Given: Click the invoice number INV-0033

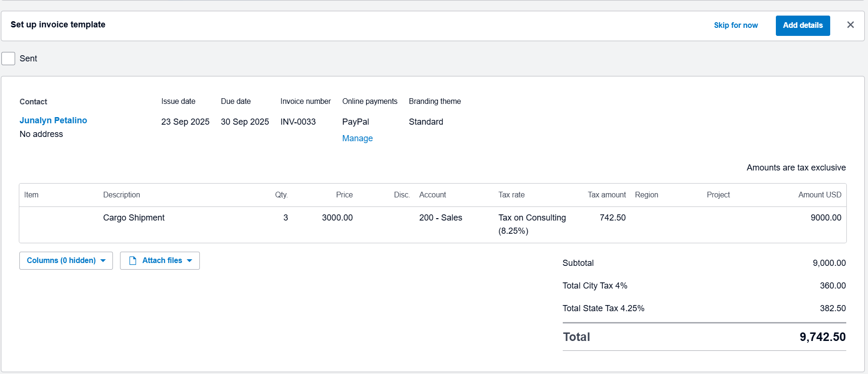Looking at the screenshot, I should point(298,122).
